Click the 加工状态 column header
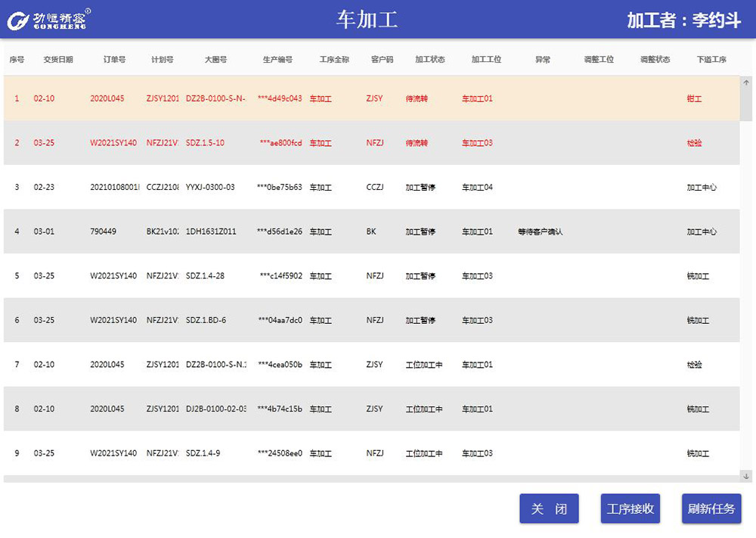Viewport: 756px width, 538px height. click(x=429, y=59)
